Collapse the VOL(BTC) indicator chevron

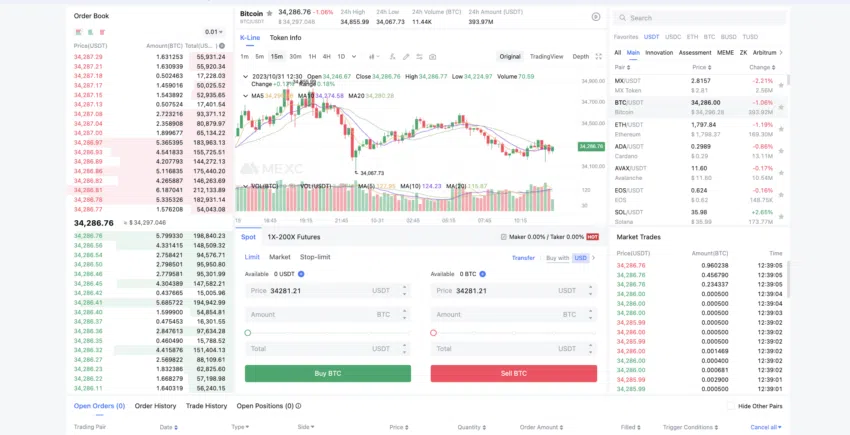pyautogui.click(x=246, y=186)
